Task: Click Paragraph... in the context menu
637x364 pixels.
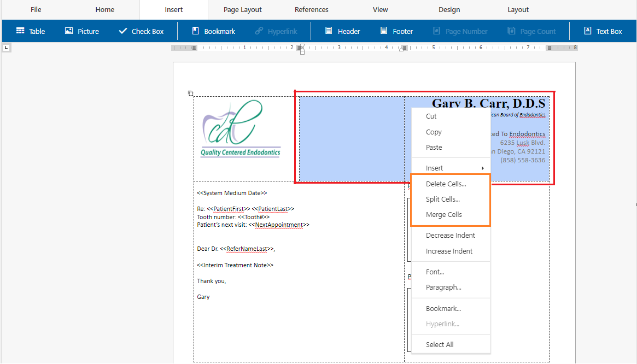Action: [x=443, y=287]
